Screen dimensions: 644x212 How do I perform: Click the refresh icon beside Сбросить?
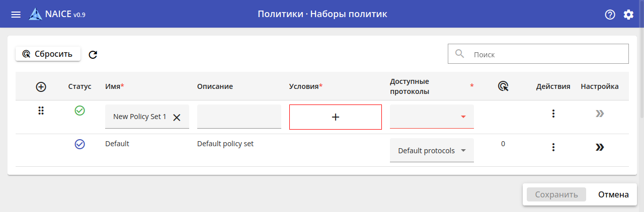pos(93,54)
